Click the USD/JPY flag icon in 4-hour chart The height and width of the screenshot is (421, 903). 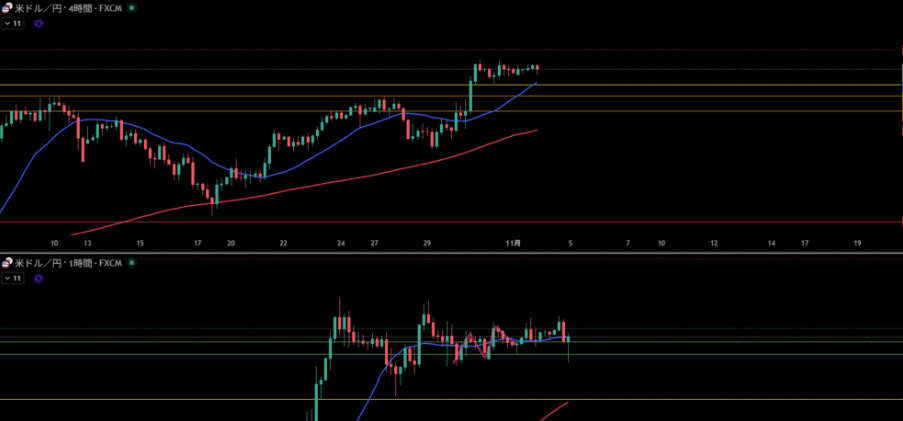(x=7, y=8)
